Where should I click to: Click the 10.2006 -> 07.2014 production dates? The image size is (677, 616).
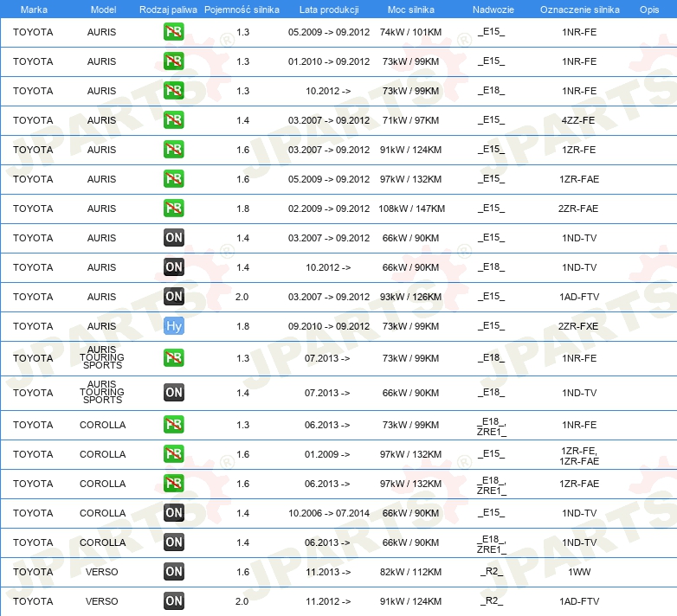329,513
